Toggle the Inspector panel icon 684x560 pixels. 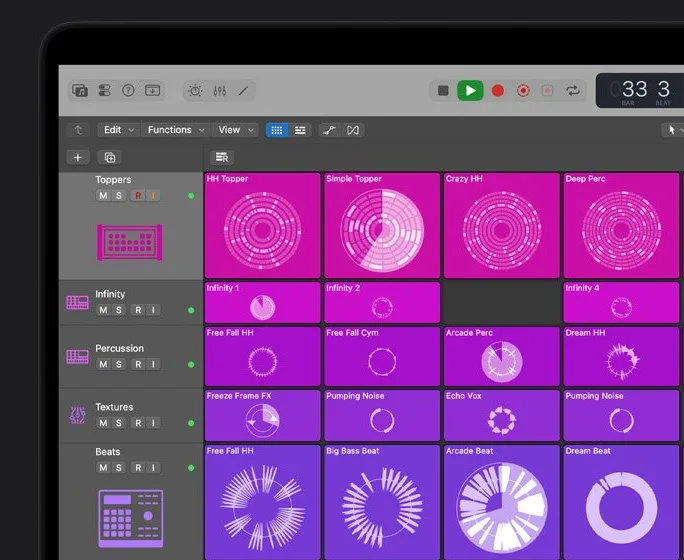(104, 91)
